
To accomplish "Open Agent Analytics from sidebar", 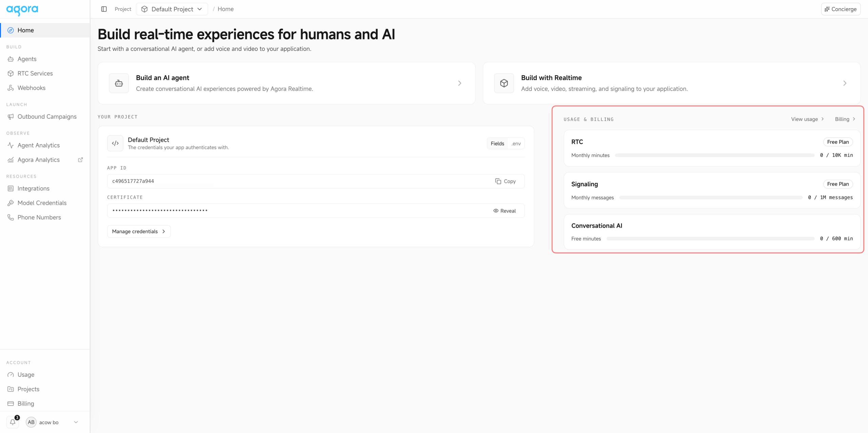I will point(45,145).
